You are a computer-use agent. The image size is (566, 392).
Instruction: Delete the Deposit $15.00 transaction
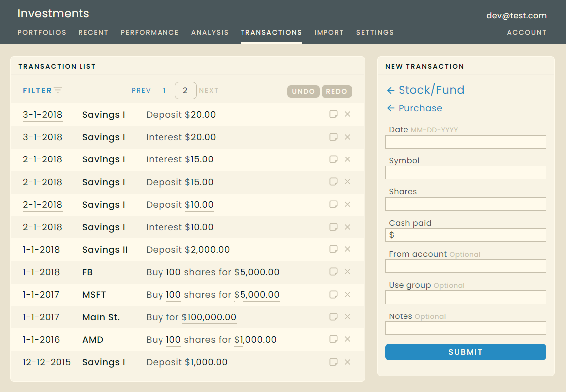(x=348, y=181)
